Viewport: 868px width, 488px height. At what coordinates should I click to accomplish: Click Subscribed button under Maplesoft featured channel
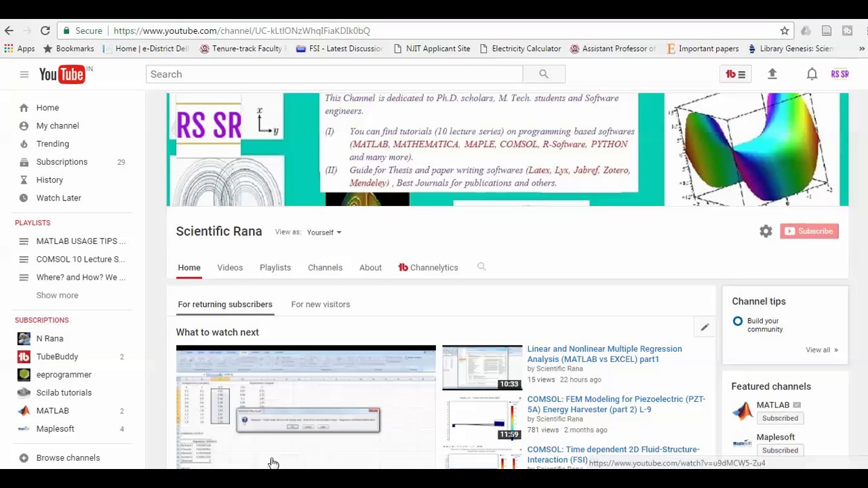click(780, 450)
